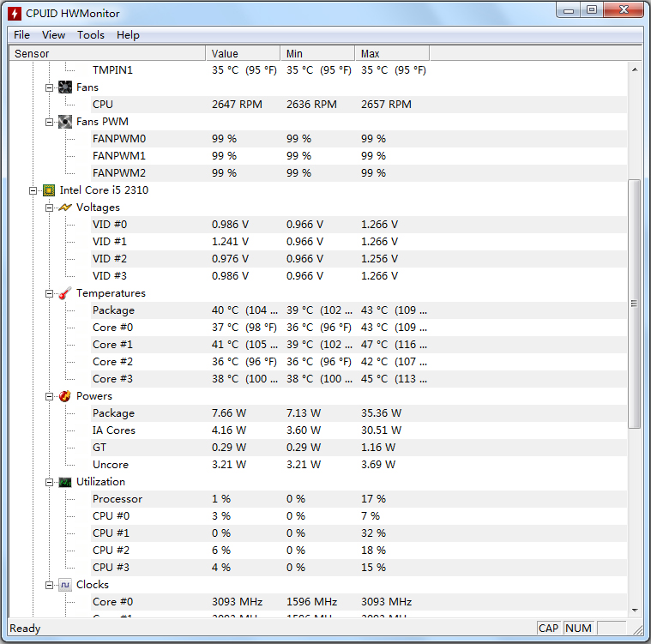
Task: Click the Utilization graph icon
Action: coord(65,482)
